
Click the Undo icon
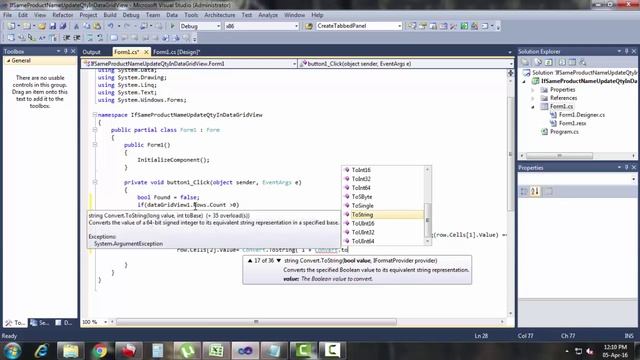[111, 26]
